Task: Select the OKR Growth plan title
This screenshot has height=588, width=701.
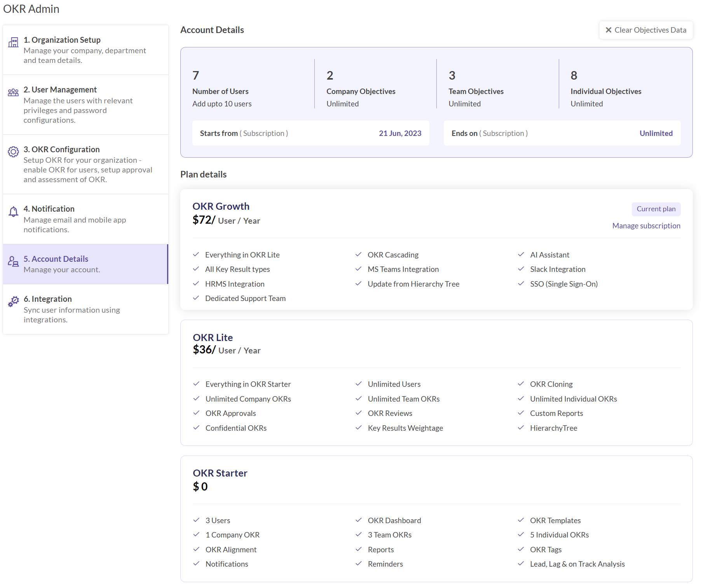Action: (x=221, y=206)
